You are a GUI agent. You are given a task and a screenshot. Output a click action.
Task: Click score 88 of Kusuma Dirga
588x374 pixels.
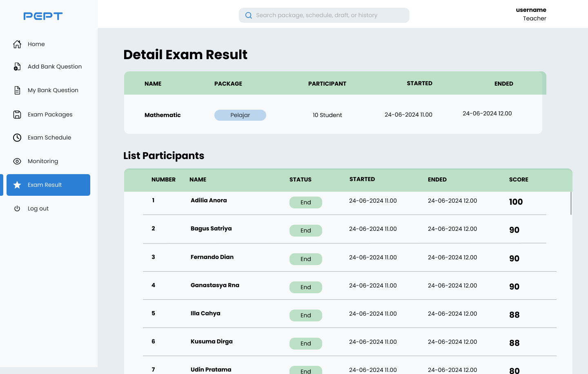[x=514, y=343]
